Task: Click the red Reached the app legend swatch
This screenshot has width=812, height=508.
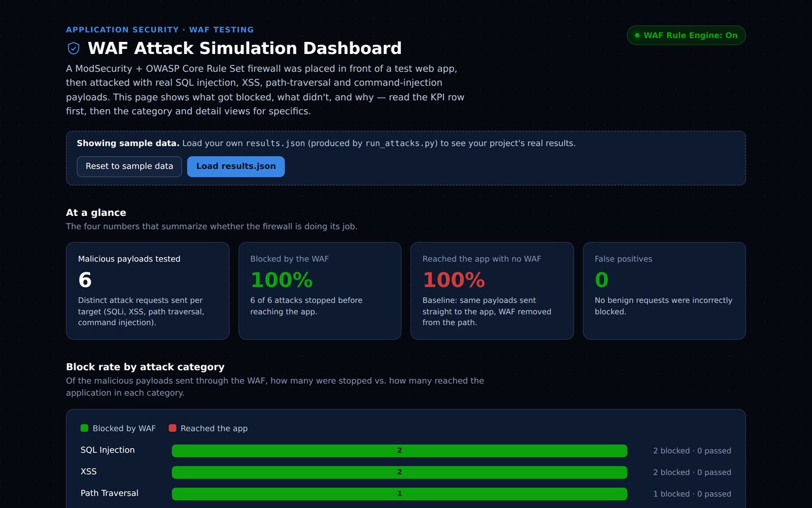Action: pyautogui.click(x=173, y=428)
